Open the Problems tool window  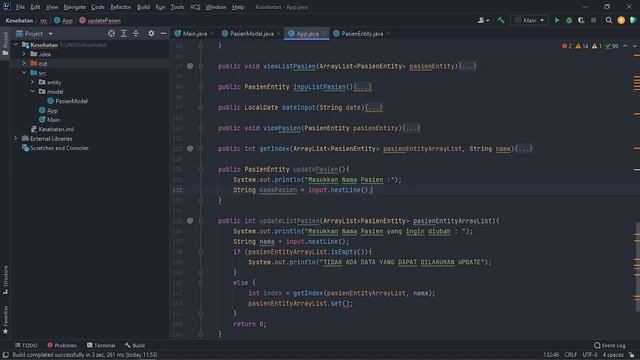point(62,345)
